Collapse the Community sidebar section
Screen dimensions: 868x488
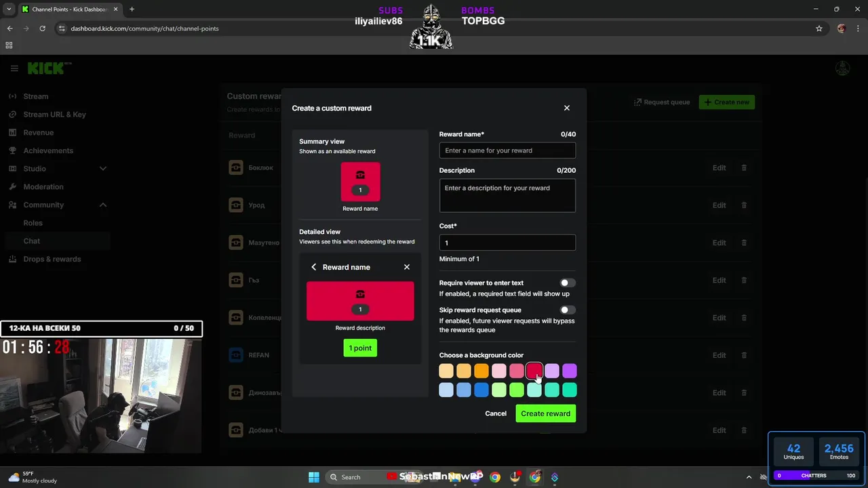103,205
